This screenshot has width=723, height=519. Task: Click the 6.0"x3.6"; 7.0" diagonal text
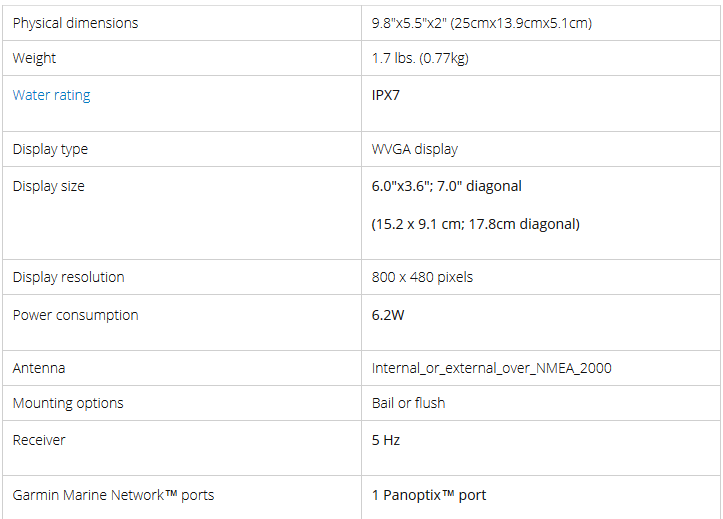coord(446,186)
